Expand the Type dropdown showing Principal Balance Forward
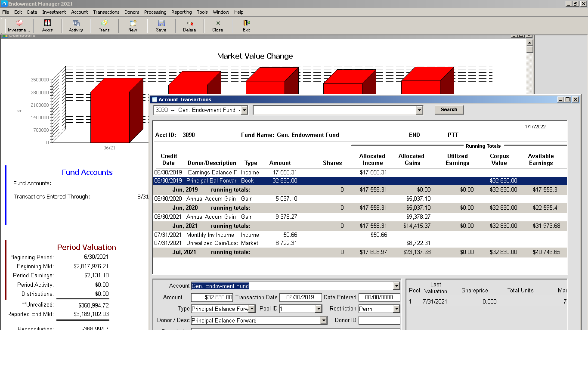This screenshot has height=366, width=588. (253, 308)
